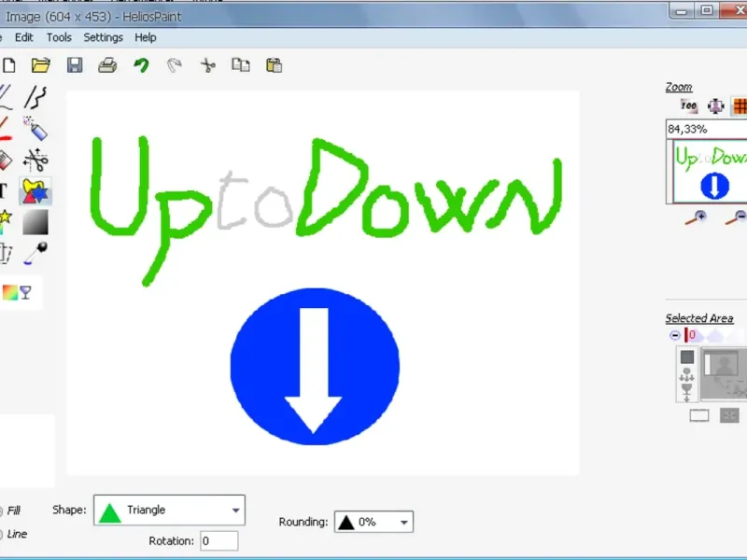Fit image to window zoom icon
The height and width of the screenshot is (560, 747).
point(715,105)
